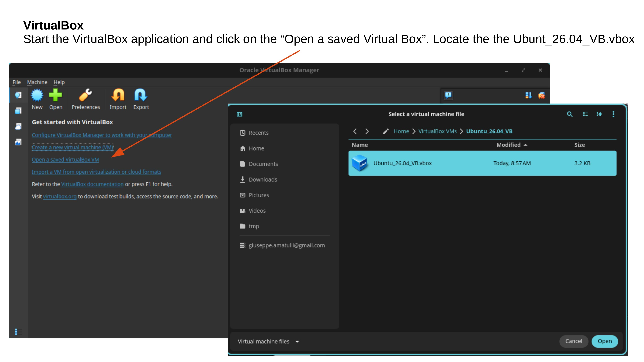The height and width of the screenshot is (362, 644).
Task: Click the search icon in file dialog
Action: pyautogui.click(x=570, y=114)
